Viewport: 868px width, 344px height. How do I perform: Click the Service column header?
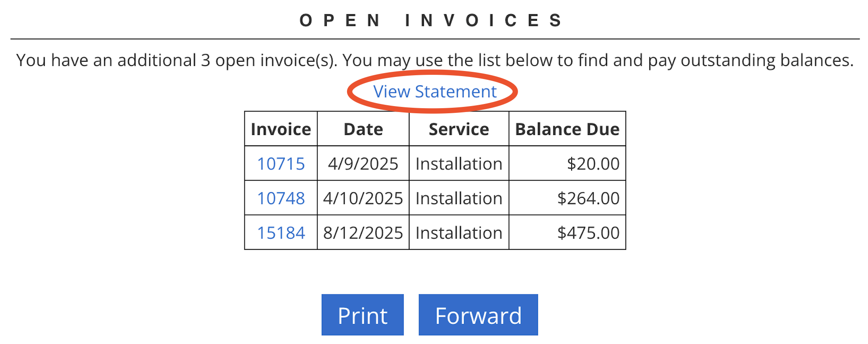[458, 129]
